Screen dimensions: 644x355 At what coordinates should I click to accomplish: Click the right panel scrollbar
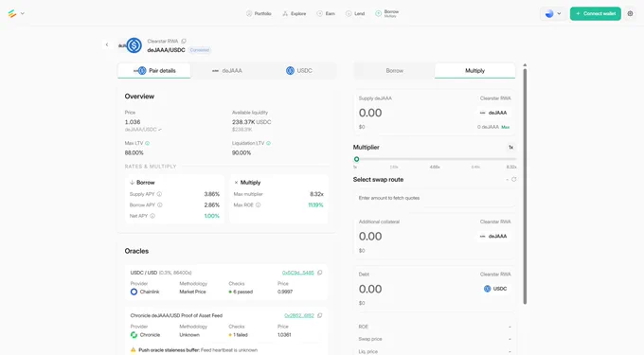pyautogui.click(x=525, y=186)
